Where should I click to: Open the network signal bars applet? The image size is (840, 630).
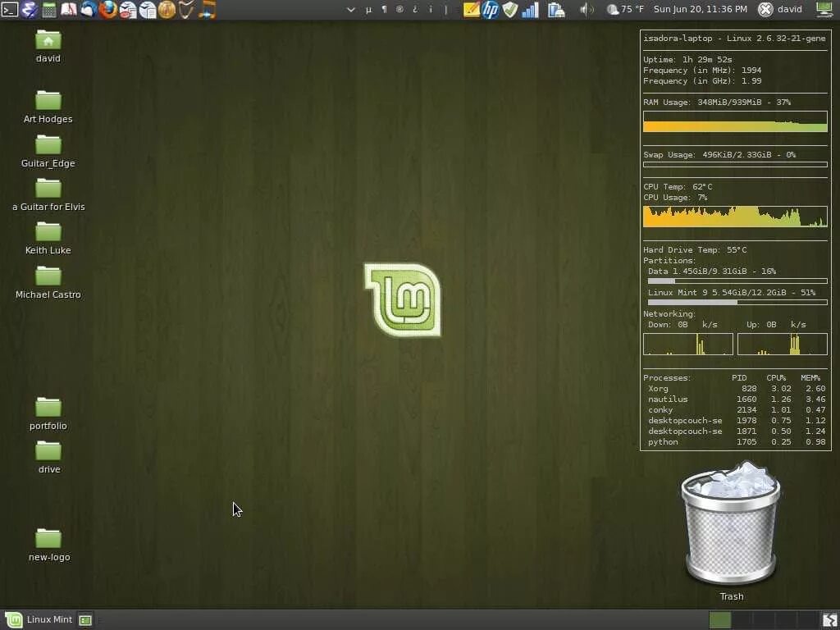click(530, 9)
